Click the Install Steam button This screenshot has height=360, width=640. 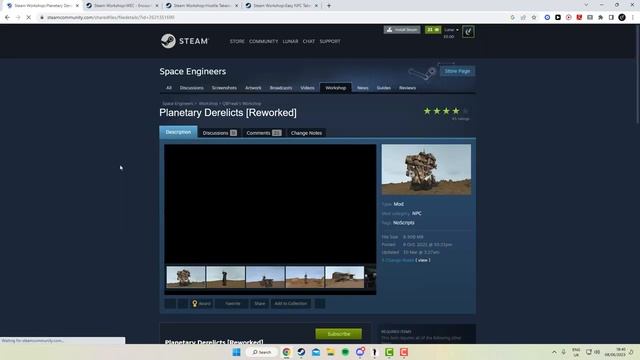coord(402,30)
